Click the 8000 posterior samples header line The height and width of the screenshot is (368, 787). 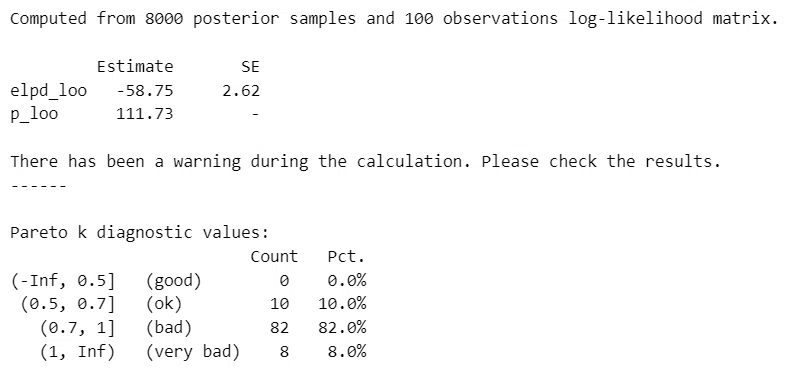pos(394,19)
